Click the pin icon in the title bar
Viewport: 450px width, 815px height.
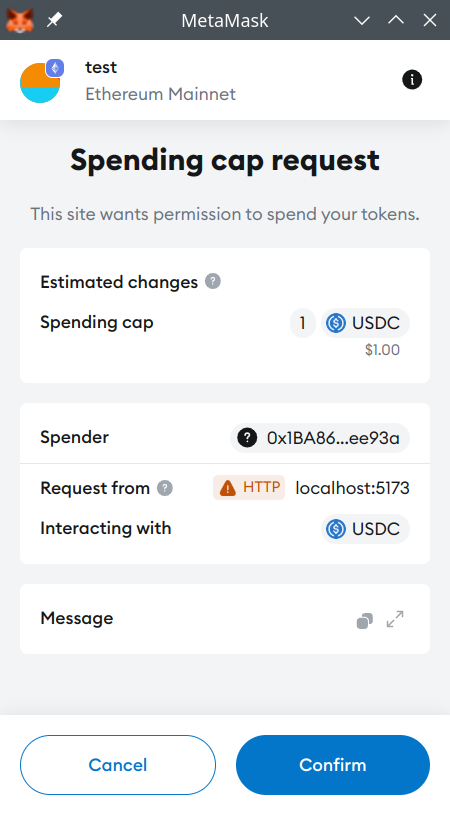click(54, 20)
